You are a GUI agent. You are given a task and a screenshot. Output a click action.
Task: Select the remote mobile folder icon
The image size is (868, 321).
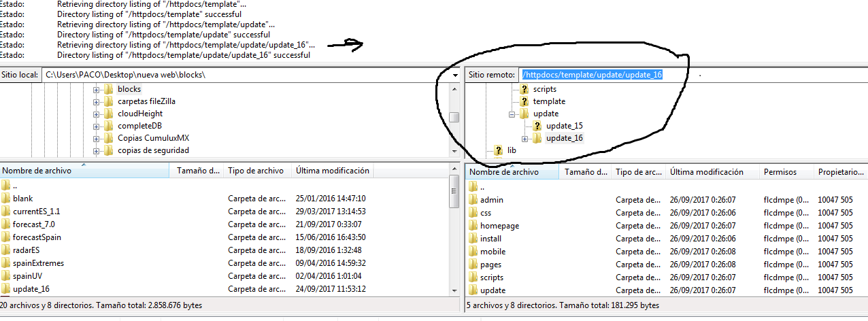[473, 252]
